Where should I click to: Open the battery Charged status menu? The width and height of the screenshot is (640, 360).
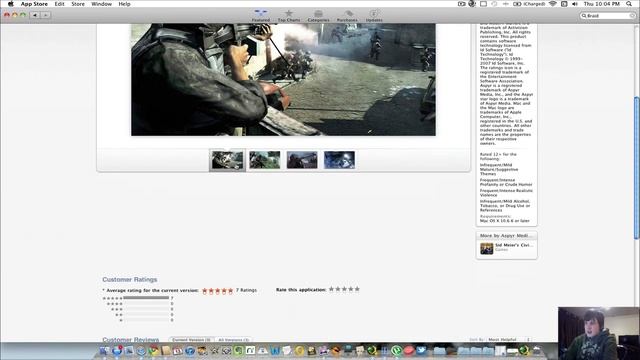(x=529, y=4)
